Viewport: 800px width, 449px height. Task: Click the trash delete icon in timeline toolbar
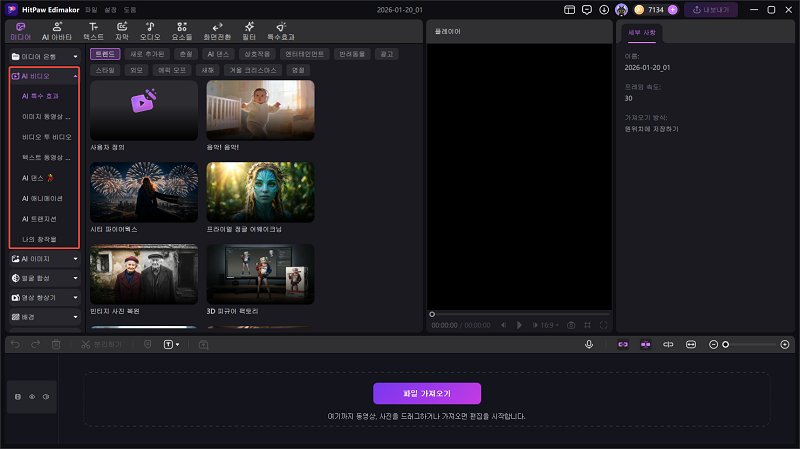(56, 344)
